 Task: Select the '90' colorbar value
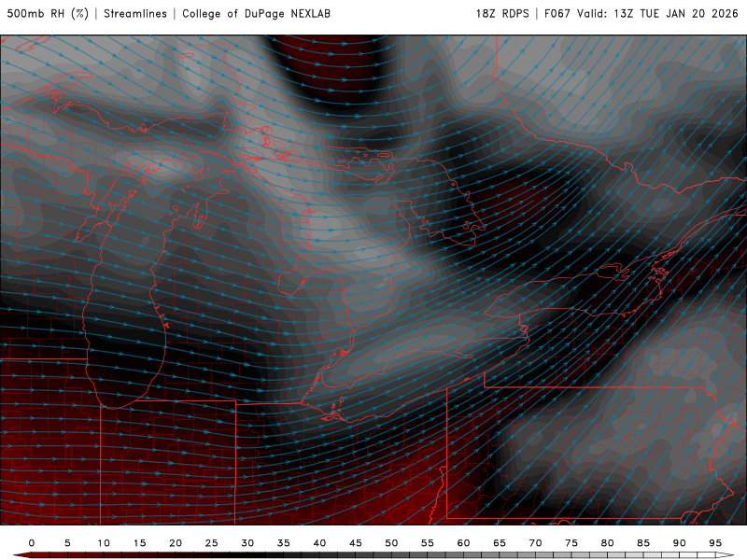click(680, 543)
